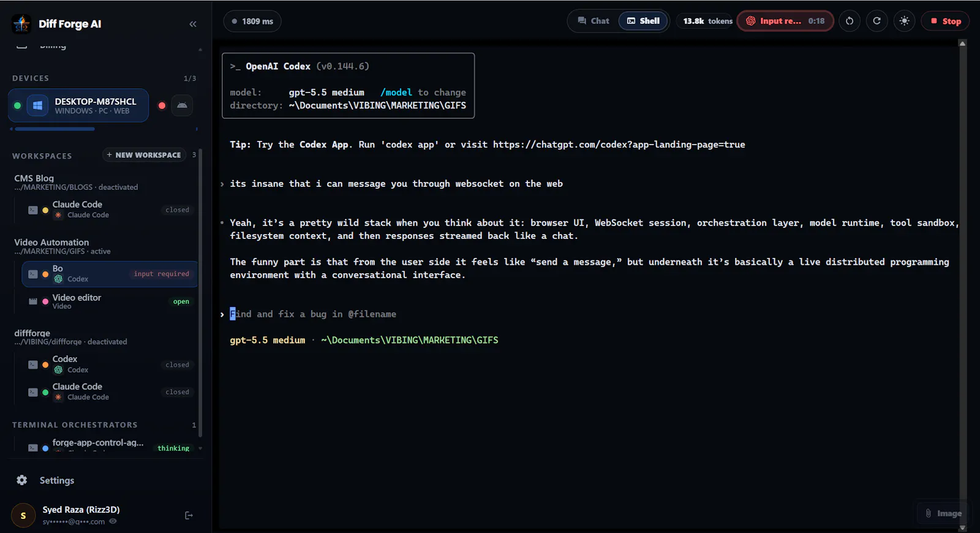Click the Windows logo icon on the device card

(37, 105)
